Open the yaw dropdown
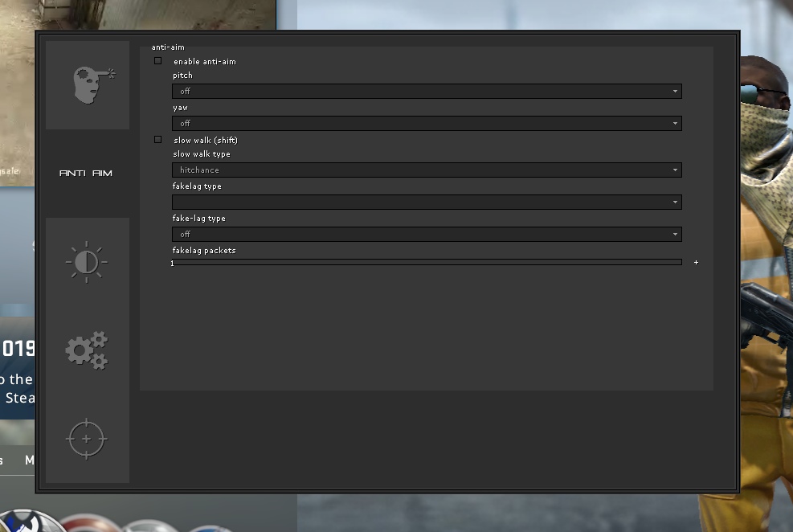This screenshot has width=793, height=532. tap(427, 124)
